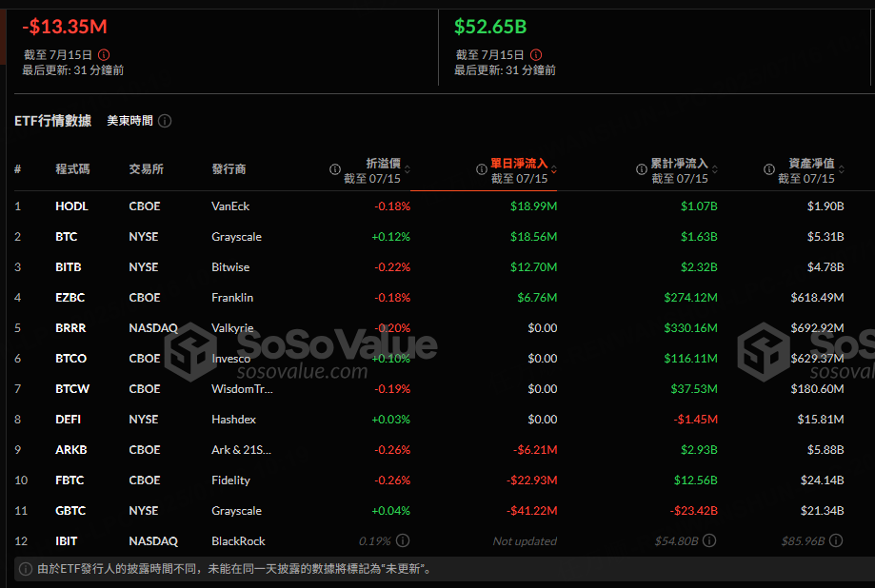Screen dimensions: 875x588
Task: Sort by 累計淨流入 column arrows
Action: click(715, 169)
